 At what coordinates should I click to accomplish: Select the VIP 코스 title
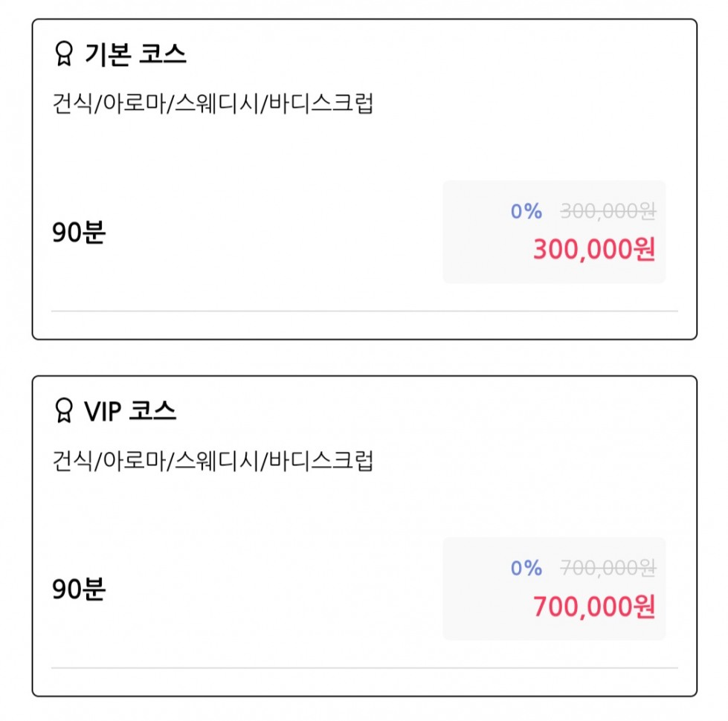tap(130, 410)
